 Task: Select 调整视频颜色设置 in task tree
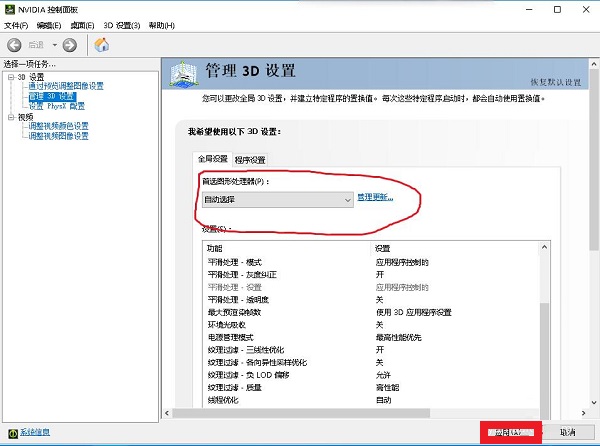pos(58,126)
